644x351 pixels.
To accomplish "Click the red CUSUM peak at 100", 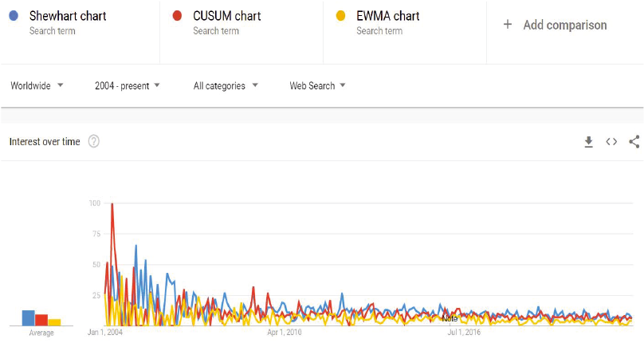I will pos(112,204).
